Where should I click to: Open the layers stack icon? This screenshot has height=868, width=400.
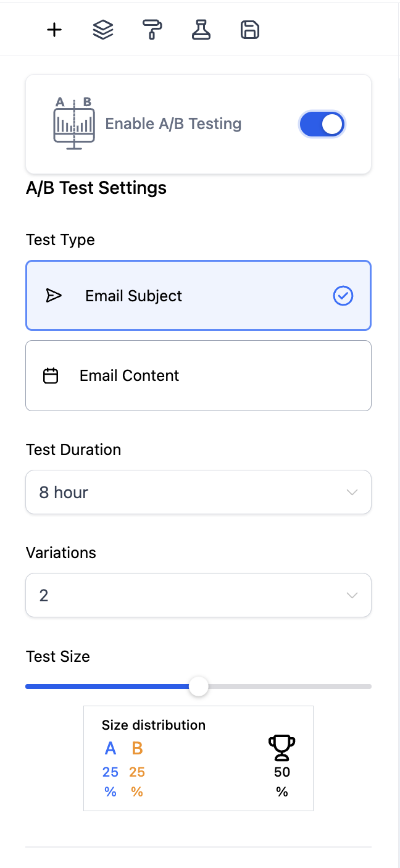tap(103, 30)
